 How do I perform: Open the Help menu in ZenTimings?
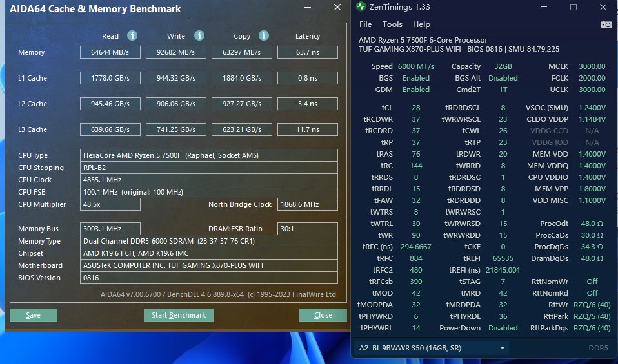pyautogui.click(x=421, y=24)
